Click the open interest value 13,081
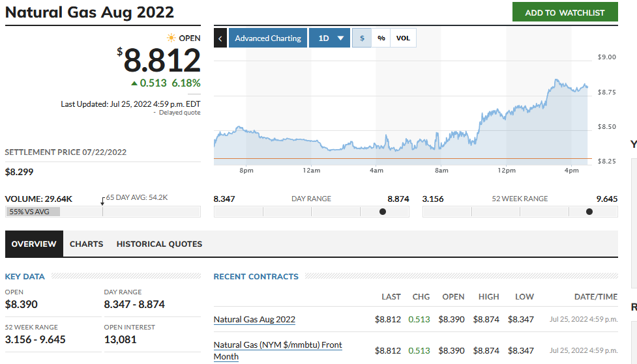637x364 pixels. (x=120, y=339)
